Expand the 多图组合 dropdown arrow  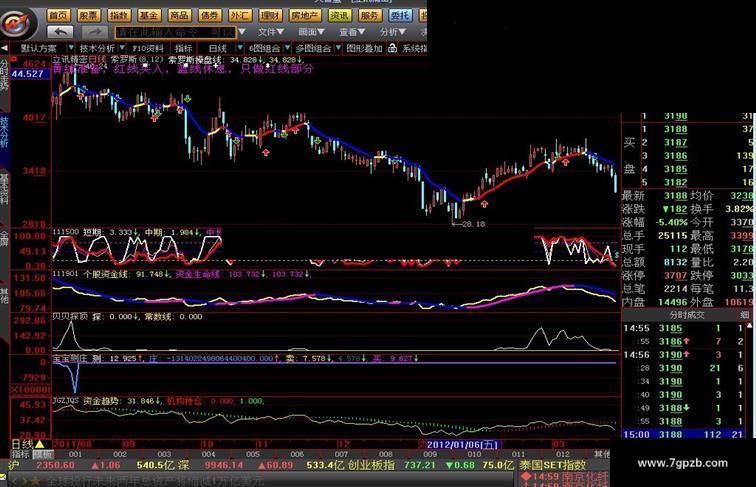pos(338,48)
